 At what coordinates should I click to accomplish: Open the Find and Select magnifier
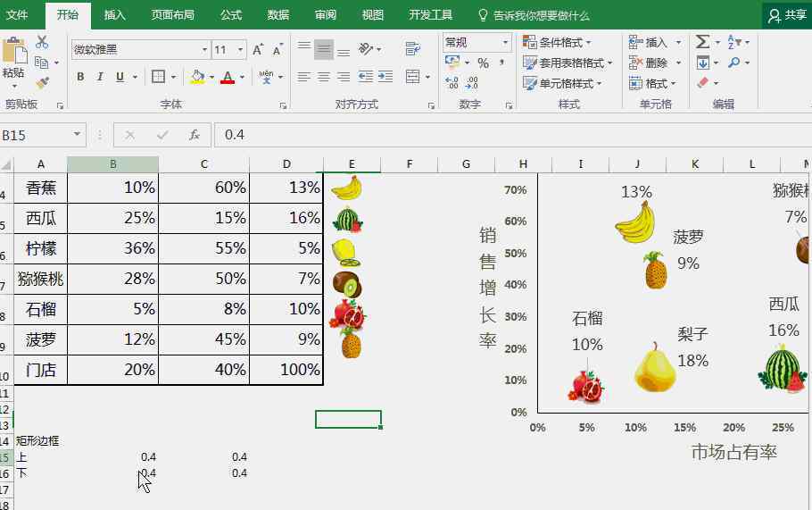[733, 63]
